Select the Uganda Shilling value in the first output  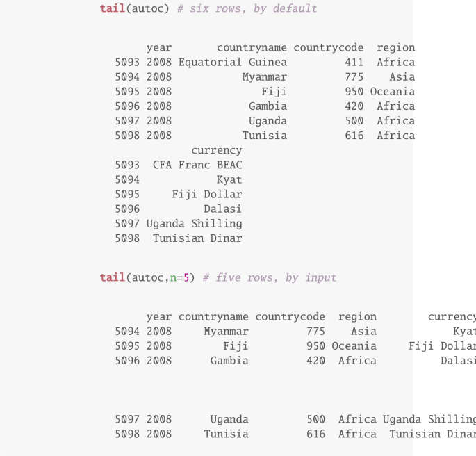194,224
